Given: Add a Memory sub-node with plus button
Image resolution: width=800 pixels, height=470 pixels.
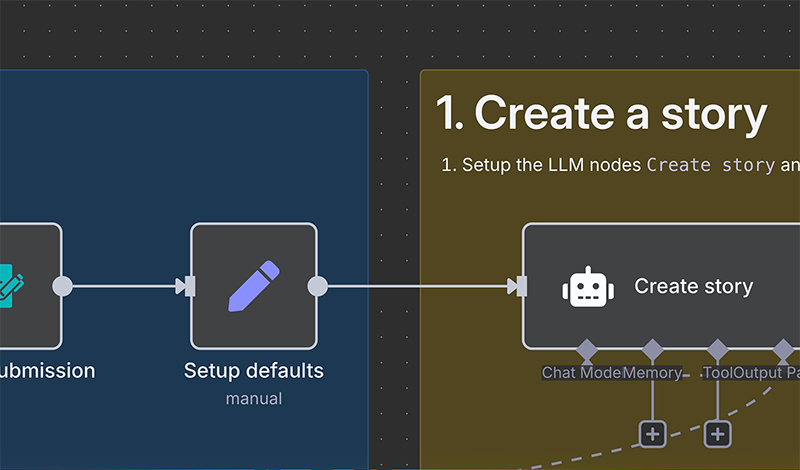Looking at the screenshot, I should tap(652, 433).
